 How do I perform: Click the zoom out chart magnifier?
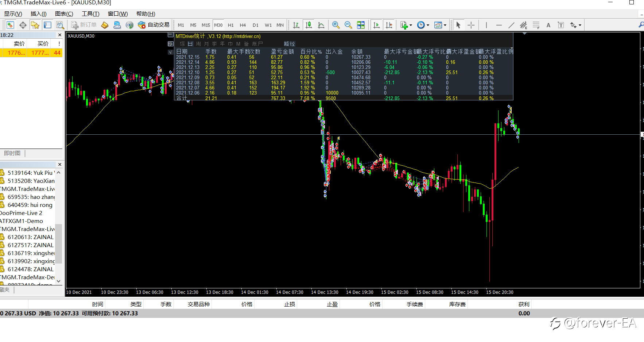click(x=348, y=25)
